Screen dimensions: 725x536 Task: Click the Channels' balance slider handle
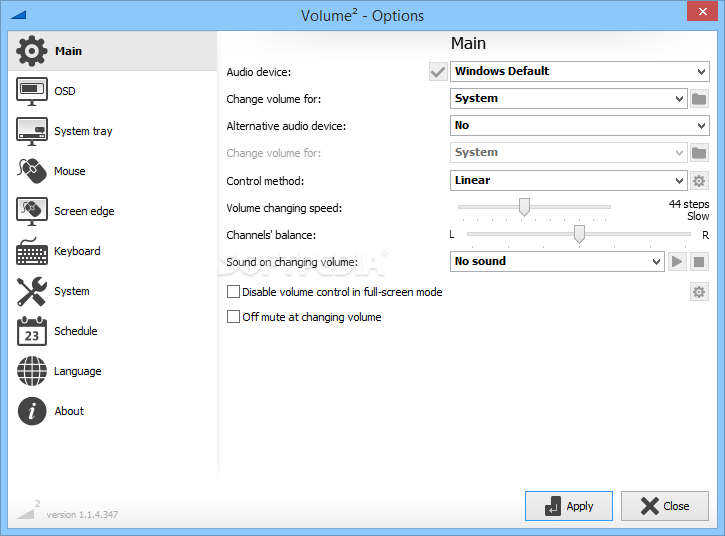coord(579,234)
